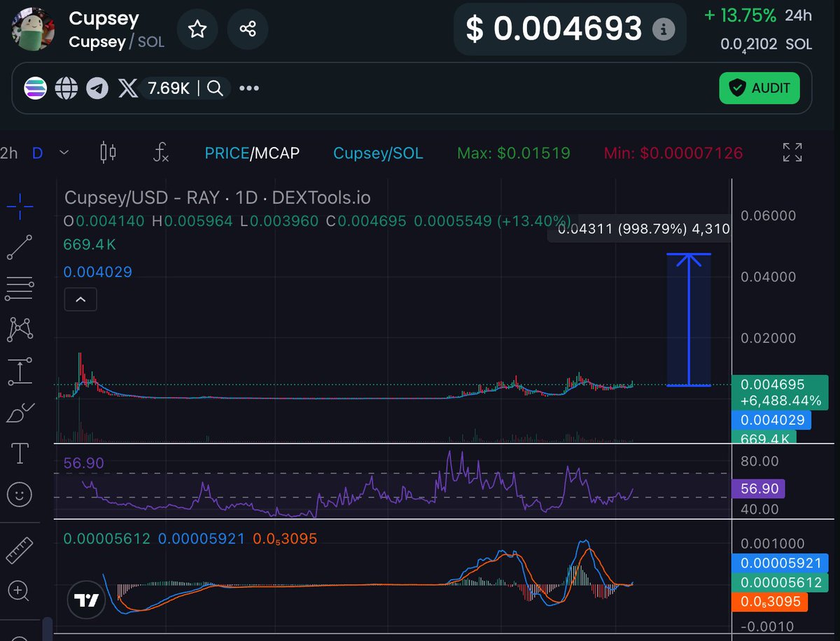Image resolution: width=840 pixels, height=641 pixels.
Task: Expand chart to fullscreen
Action: pos(792,153)
